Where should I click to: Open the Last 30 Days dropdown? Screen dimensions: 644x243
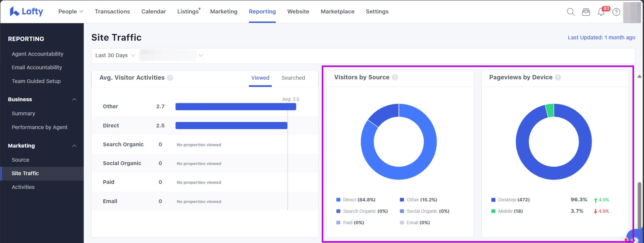pos(115,55)
